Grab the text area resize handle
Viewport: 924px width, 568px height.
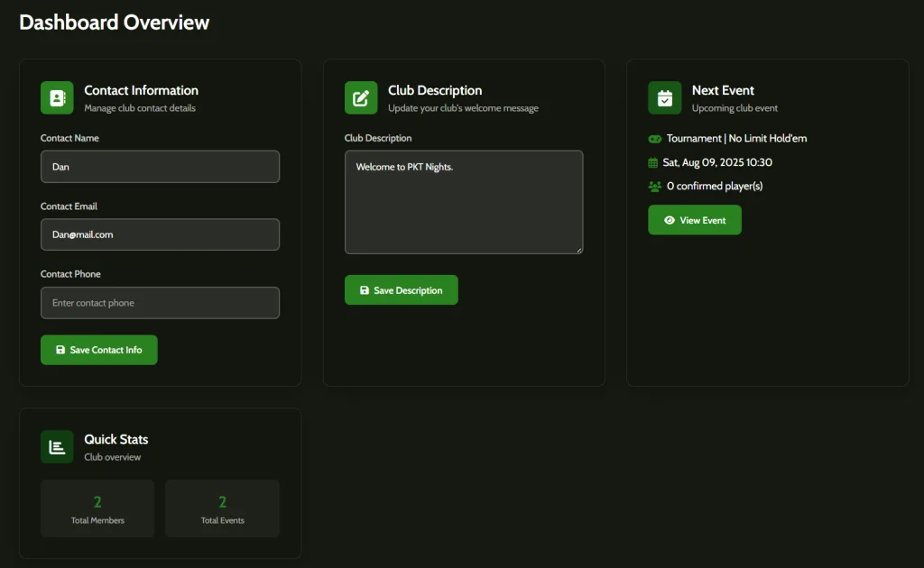(x=578, y=249)
